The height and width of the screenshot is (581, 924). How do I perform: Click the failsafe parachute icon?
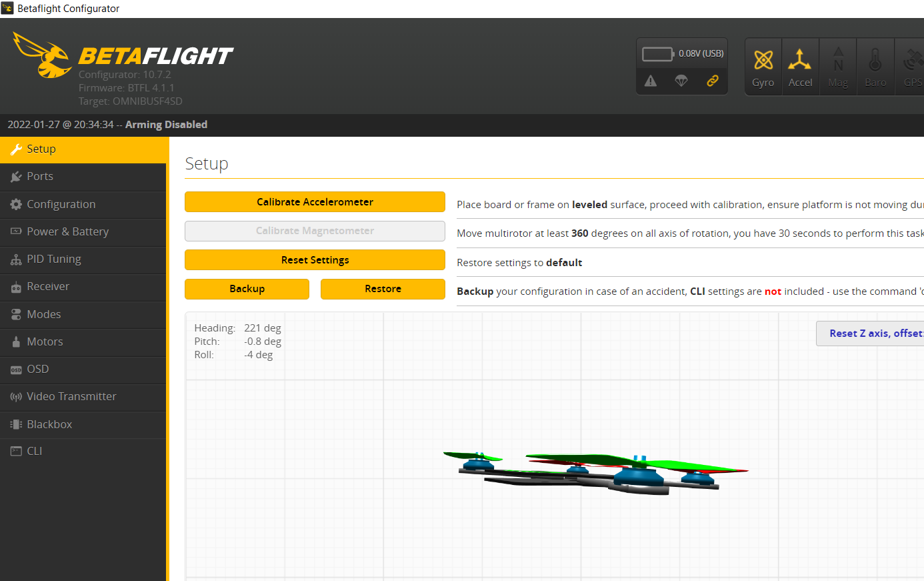tap(681, 81)
